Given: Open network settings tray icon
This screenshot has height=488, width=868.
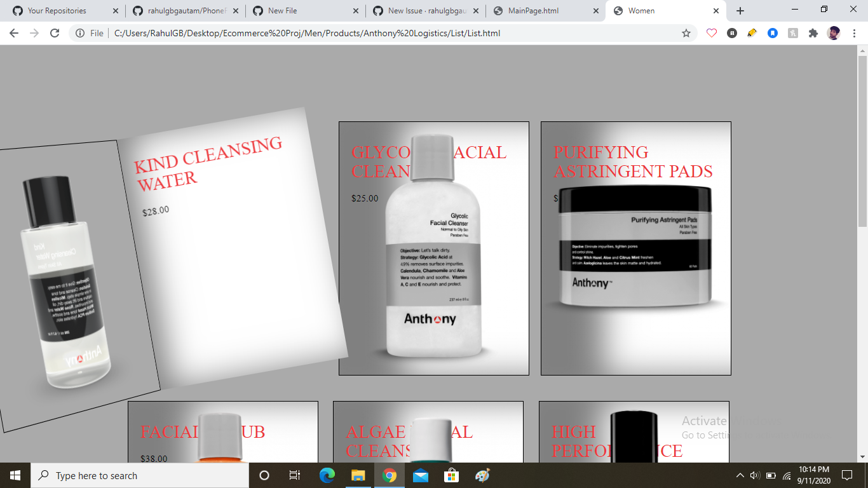Looking at the screenshot, I should point(787,475).
